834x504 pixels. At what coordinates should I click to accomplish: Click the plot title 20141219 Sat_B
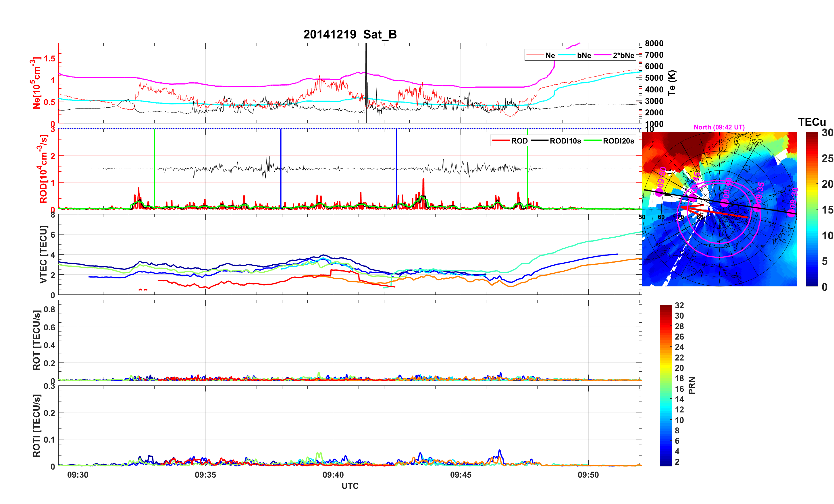pos(350,34)
